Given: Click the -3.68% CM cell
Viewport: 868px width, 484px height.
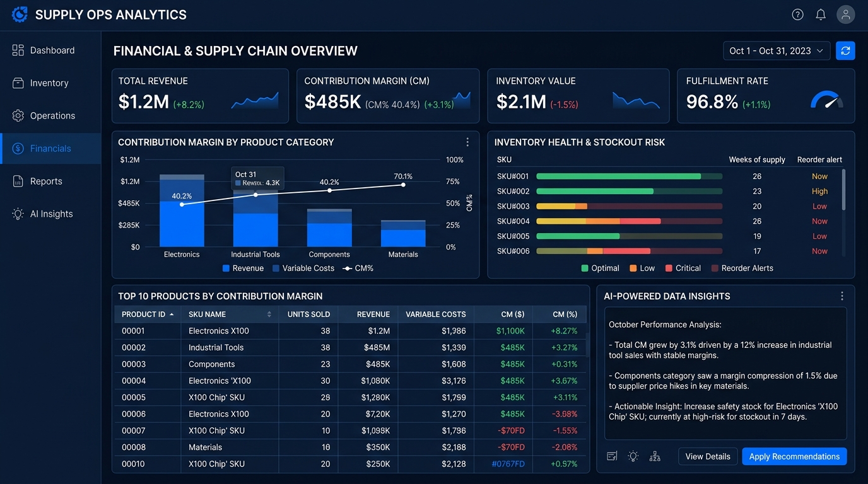Looking at the screenshot, I should [x=565, y=414].
